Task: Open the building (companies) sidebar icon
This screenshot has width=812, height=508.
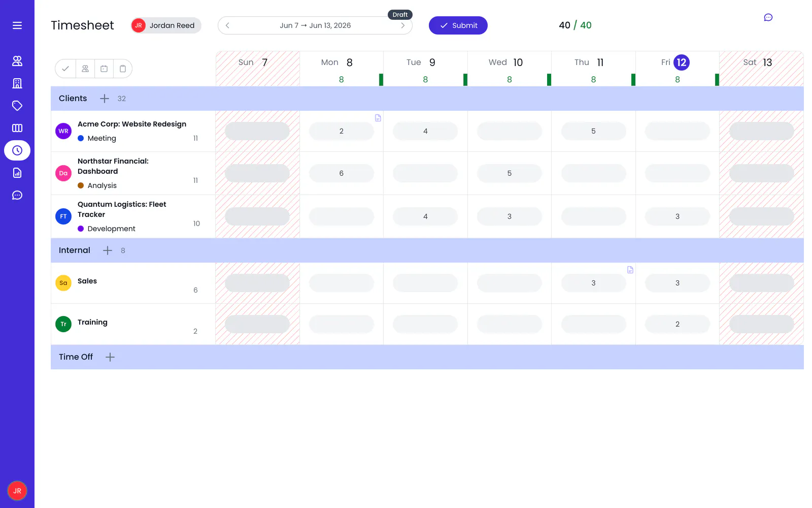Action: pyautogui.click(x=17, y=83)
